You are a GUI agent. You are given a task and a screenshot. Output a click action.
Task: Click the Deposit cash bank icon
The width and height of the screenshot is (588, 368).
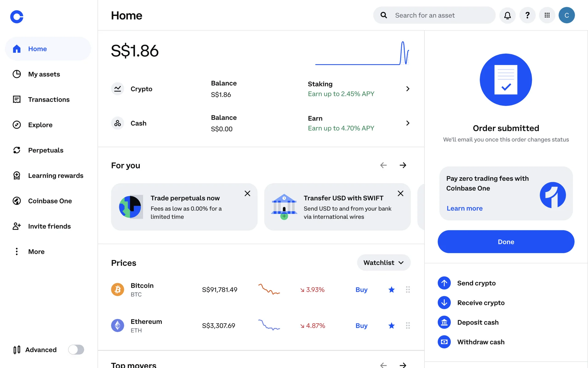pyautogui.click(x=444, y=322)
